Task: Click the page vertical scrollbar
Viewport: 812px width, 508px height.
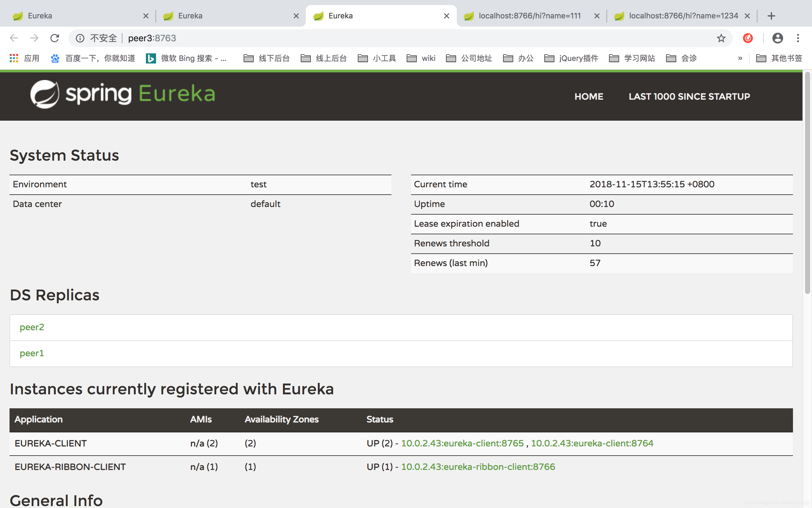Action: tap(807, 183)
